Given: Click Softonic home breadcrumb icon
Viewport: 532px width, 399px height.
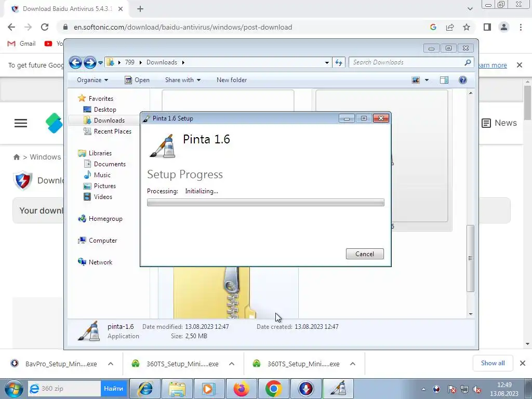Looking at the screenshot, I should tap(16, 157).
